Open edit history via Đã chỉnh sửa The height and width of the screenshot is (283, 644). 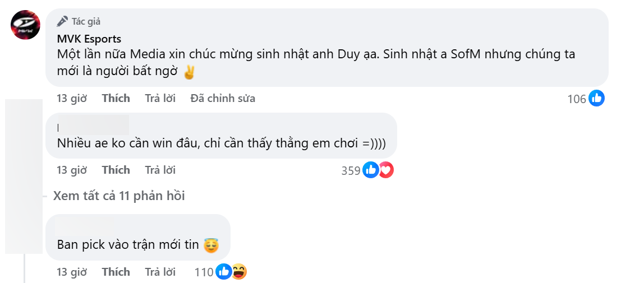click(x=223, y=99)
